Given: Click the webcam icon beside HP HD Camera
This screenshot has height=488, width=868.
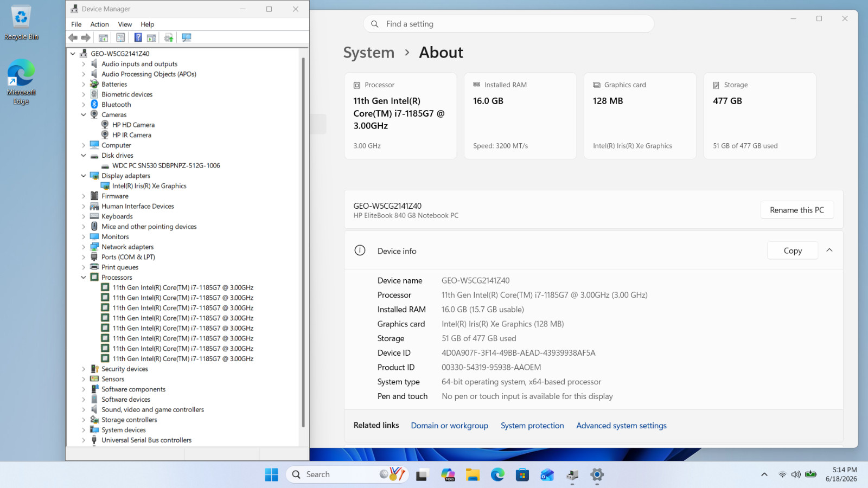Looking at the screenshot, I should (105, 125).
